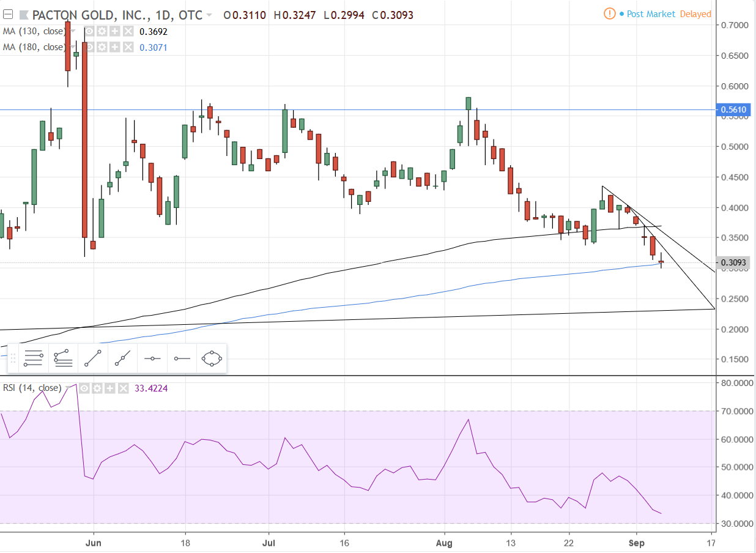Select the trend-based Fib extension tool
The height and width of the screenshot is (553, 756).
click(62, 359)
